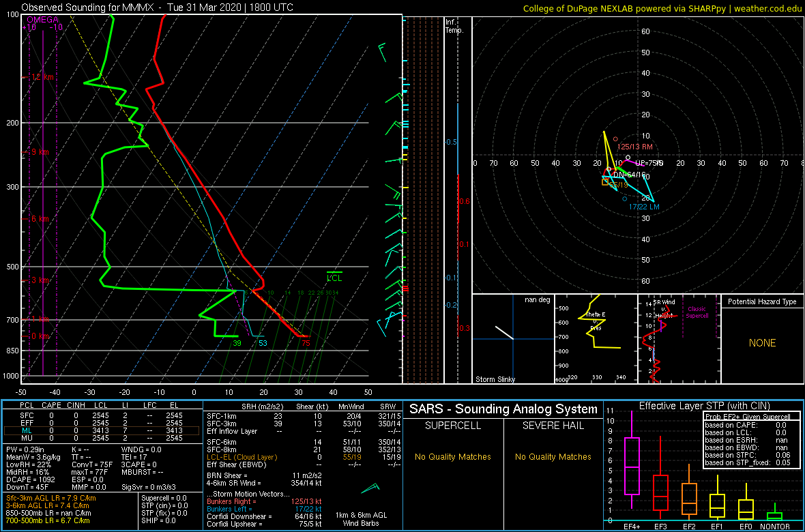Click the green LCL marker on skew-T

tap(335, 278)
